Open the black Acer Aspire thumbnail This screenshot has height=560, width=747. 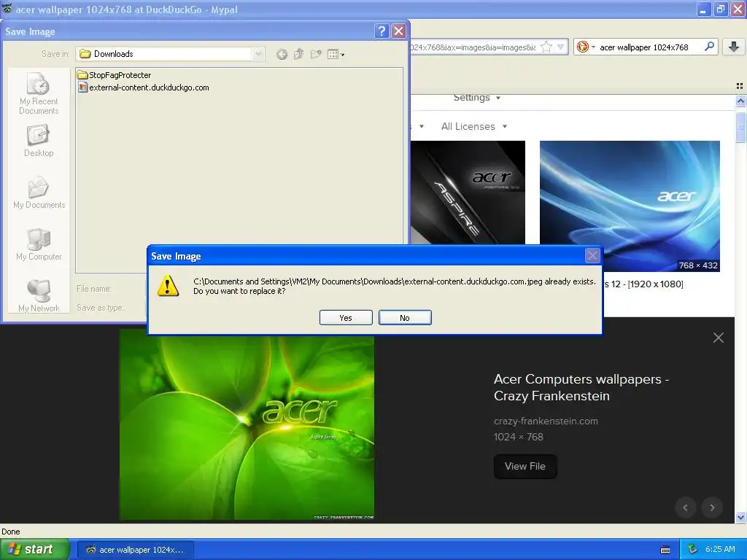tap(468, 192)
